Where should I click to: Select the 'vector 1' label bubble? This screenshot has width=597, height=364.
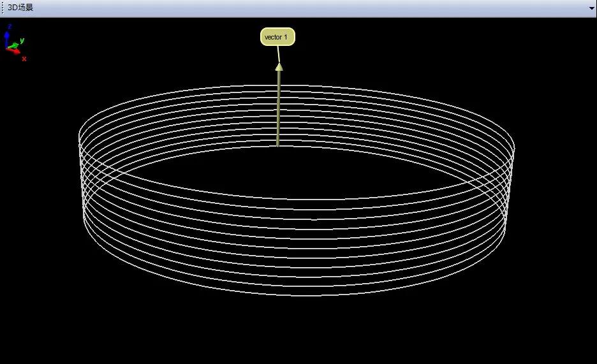coord(277,37)
